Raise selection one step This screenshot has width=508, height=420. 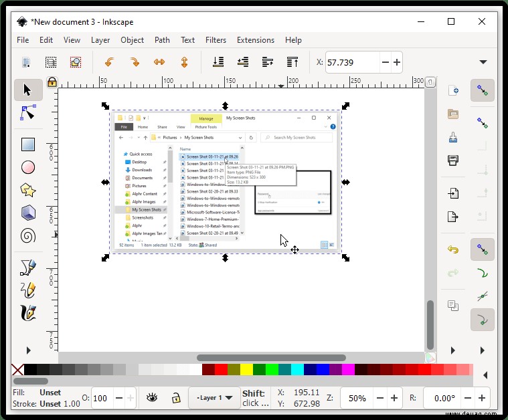[268, 62]
